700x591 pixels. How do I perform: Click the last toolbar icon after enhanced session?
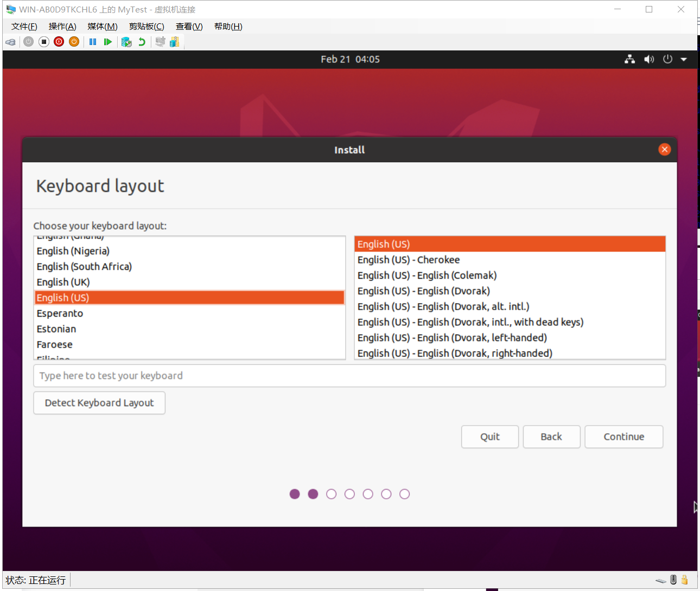[174, 42]
